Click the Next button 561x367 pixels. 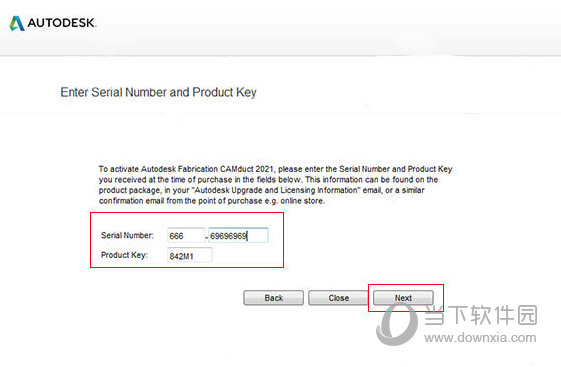(x=403, y=298)
